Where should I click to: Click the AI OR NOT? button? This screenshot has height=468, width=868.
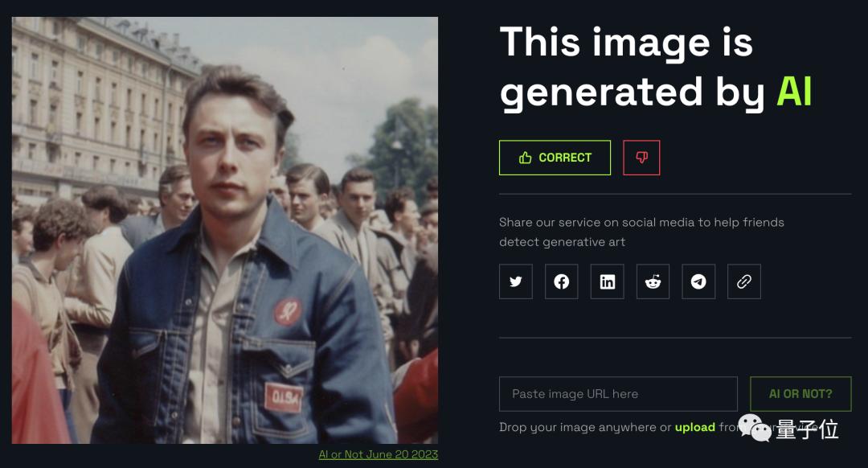800,394
